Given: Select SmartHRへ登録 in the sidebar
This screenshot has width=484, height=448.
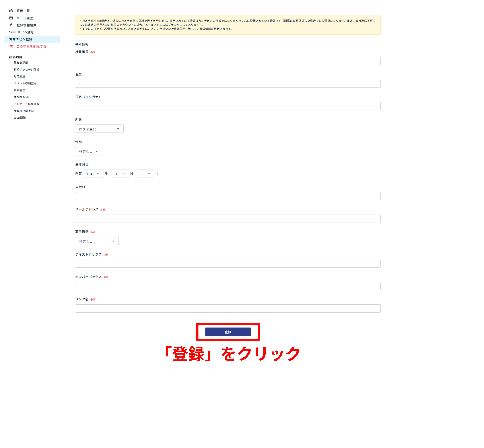Looking at the screenshot, I should pos(21,32).
